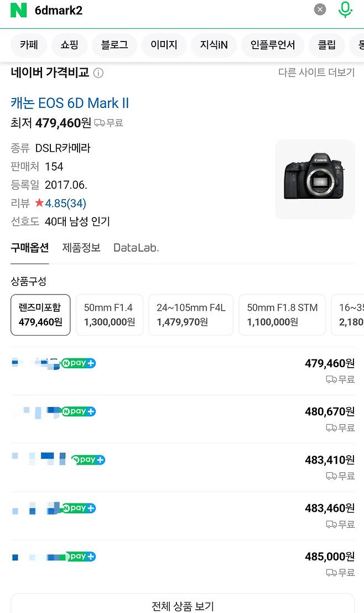The height and width of the screenshot is (613, 364).
Task: Switch to the 제품정보 tab
Action: tap(81, 248)
